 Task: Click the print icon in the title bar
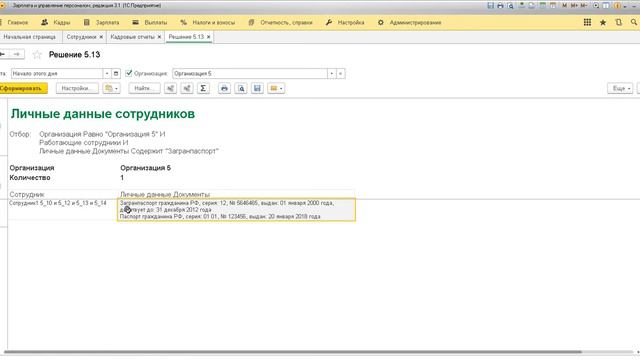pos(500,6)
